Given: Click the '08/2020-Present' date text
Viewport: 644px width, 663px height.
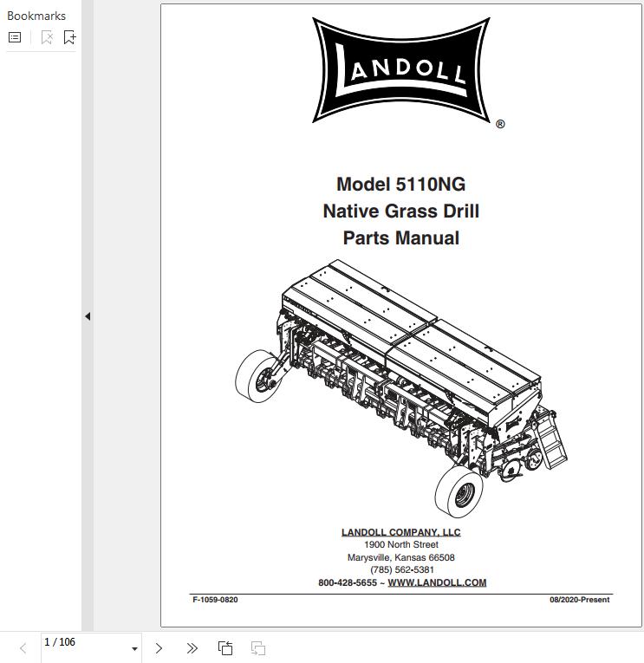Looking at the screenshot, I should click(x=579, y=600).
